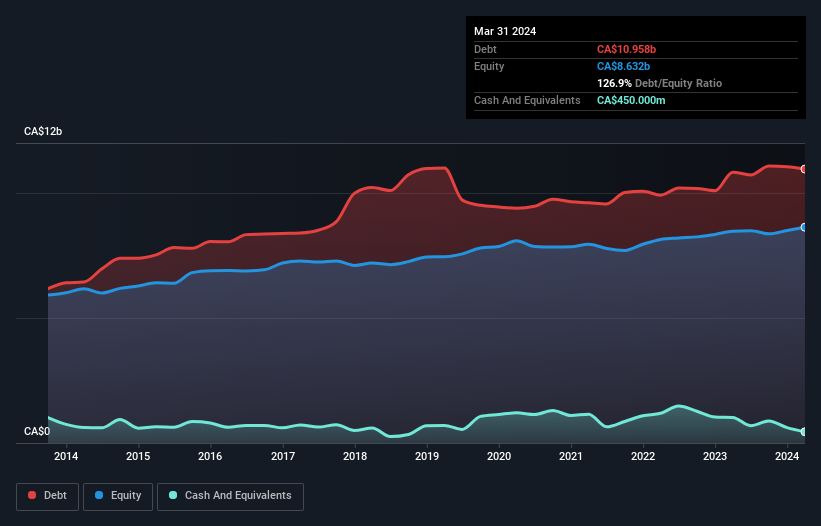Click the teal Cash endpoint marker

pyautogui.click(x=804, y=432)
